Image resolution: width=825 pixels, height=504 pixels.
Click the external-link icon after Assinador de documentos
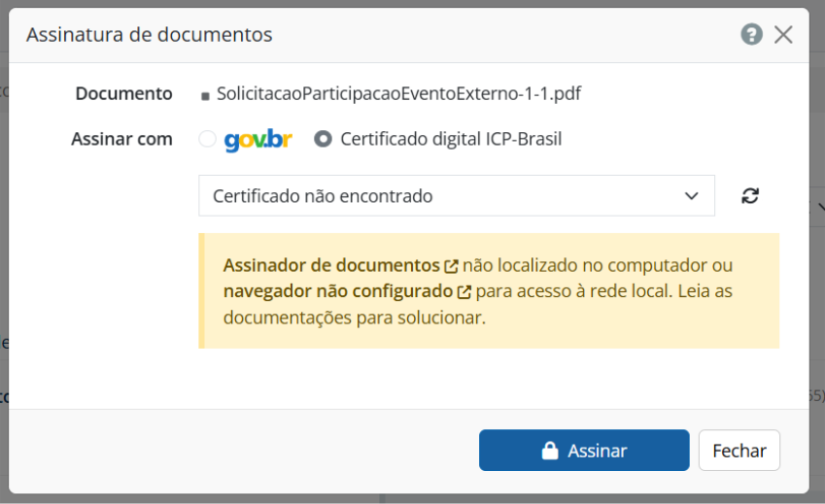(x=451, y=266)
